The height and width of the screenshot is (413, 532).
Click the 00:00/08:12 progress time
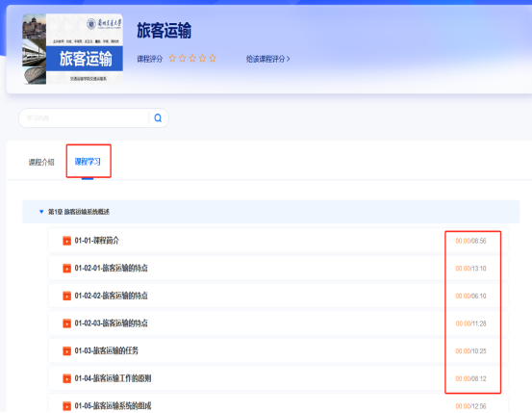click(x=471, y=378)
